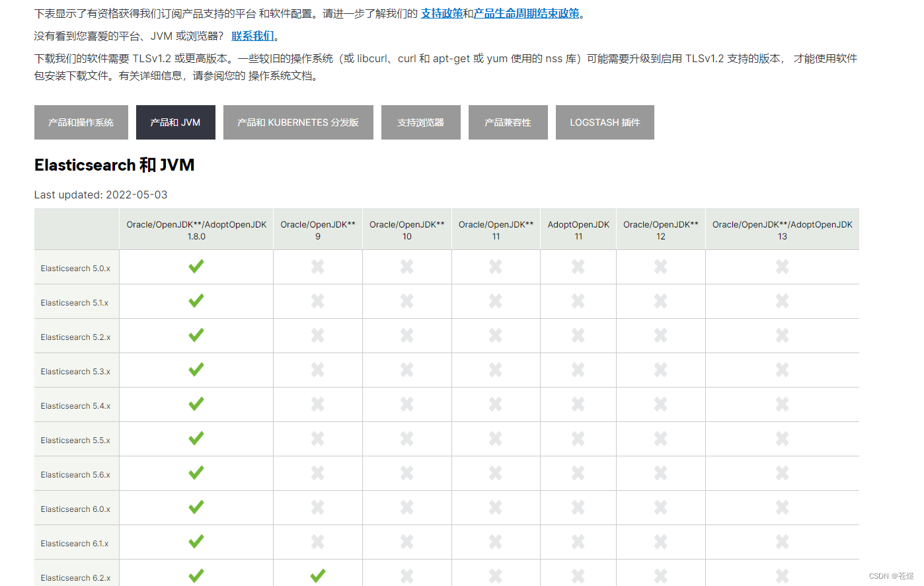Click the Elasticsearch 5.3.x row label
Screen dimensions: 924x586
point(75,372)
